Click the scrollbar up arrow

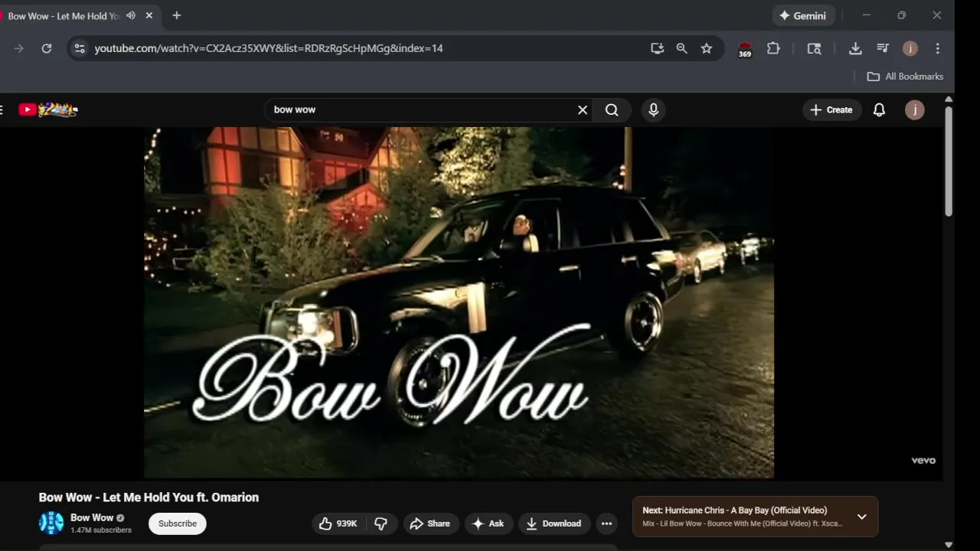[x=949, y=99]
